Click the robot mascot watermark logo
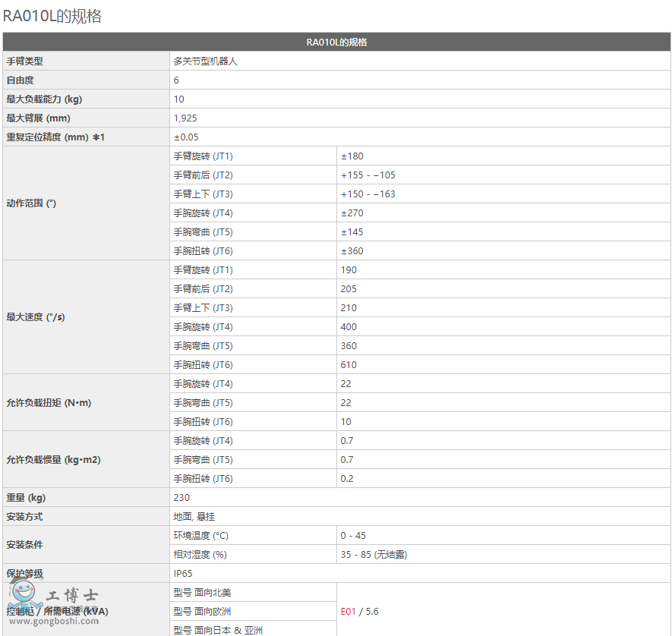This screenshot has height=636, width=672. pyautogui.click(x=25, y=599)
